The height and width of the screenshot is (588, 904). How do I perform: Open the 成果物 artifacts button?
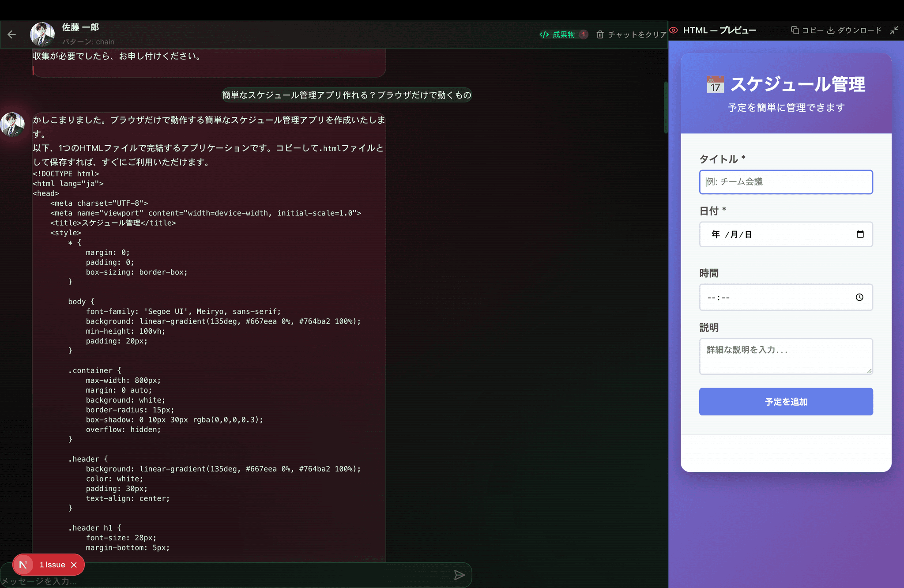563,34
